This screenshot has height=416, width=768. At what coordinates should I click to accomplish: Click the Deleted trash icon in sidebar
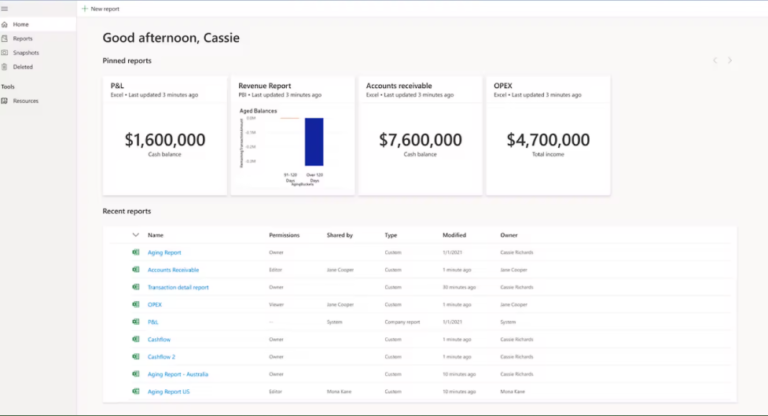tap(5, 67)
